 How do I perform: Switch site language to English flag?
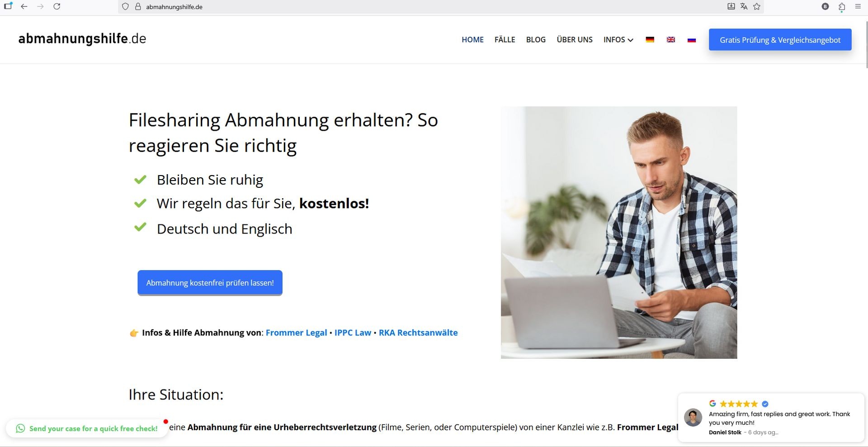tap(671, 40)
